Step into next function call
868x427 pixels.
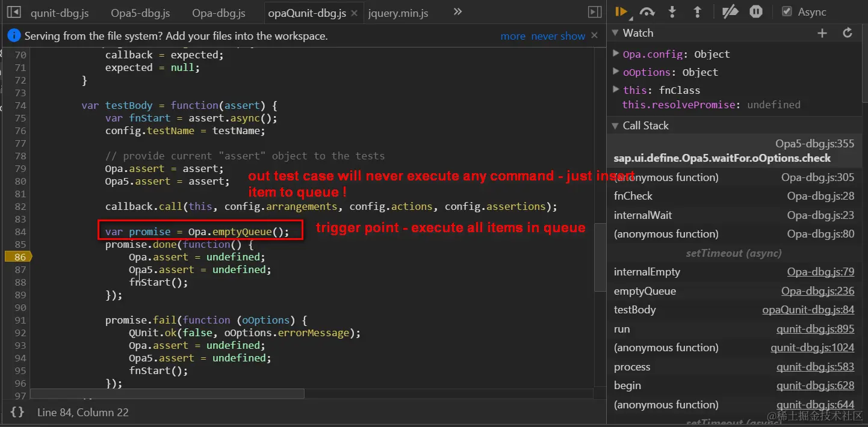click(672, 11)
